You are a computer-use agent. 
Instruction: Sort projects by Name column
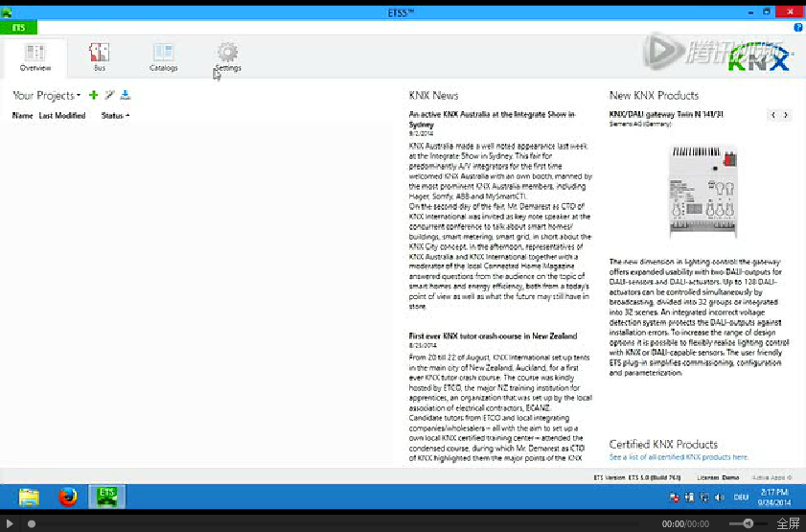click(22, 116)
